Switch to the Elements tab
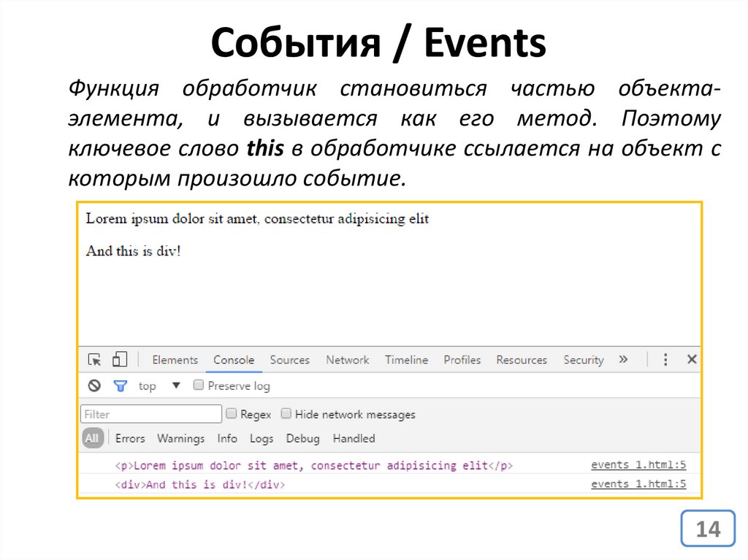The image size is (748, 560). click(x=175, y=360)
